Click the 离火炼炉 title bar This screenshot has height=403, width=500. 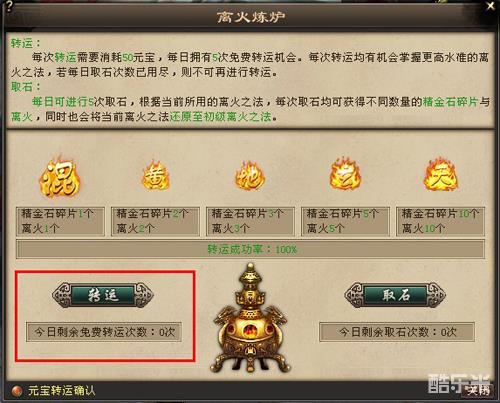pyautogui.click(x=250, y=17)
